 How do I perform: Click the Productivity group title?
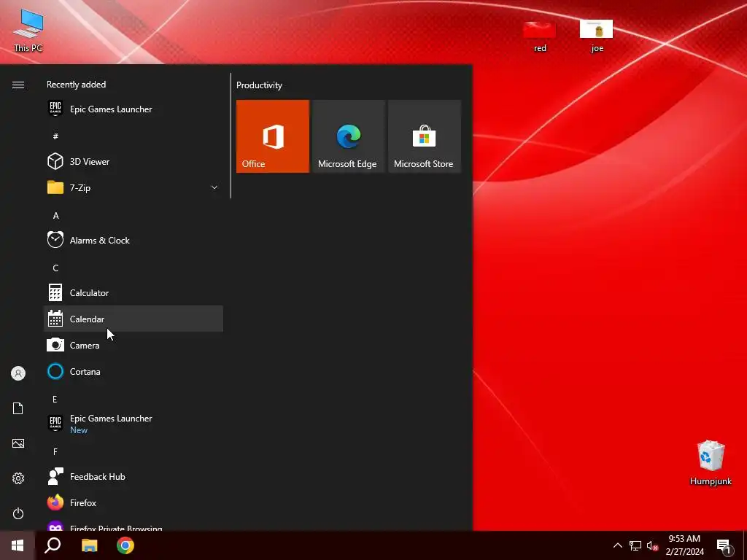click(259, 85)
